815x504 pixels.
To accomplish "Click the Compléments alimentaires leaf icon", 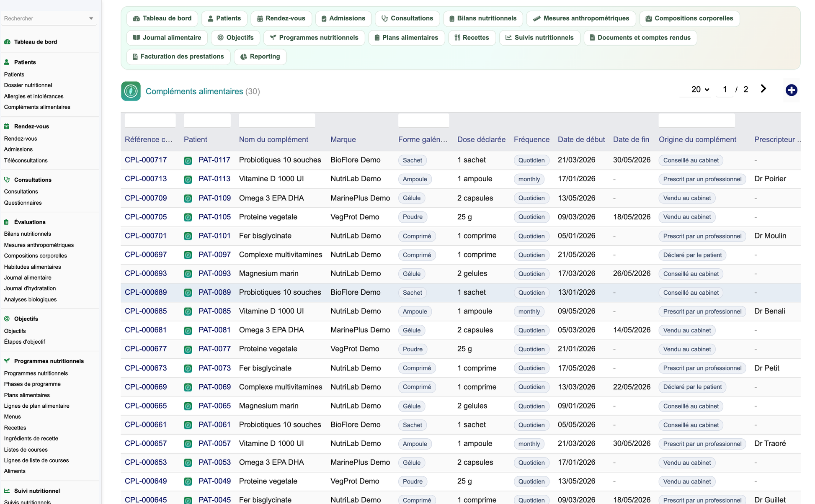I will pos(131,91).
